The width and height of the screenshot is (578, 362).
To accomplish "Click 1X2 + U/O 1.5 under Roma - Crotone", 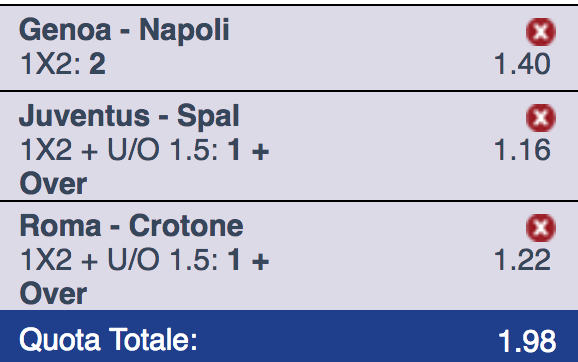I will pos(119,260).
